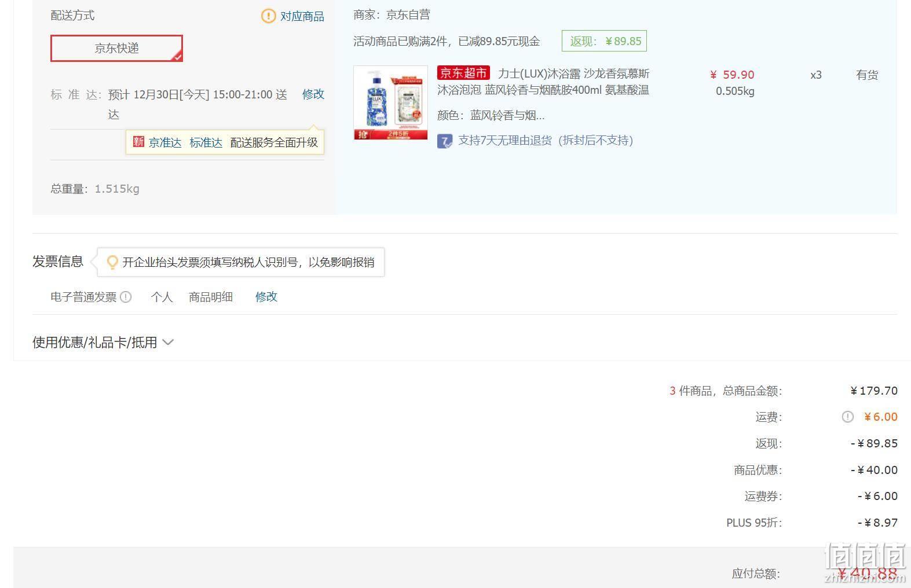Click the LUX body wash product thumbnail
Image resolution: width=911 pixels, height=588 pixels.
[x=390, y=102]
